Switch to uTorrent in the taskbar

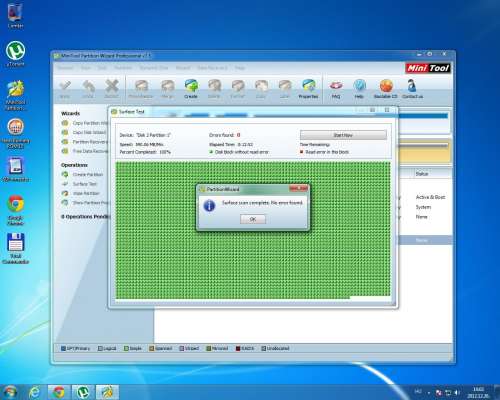(x=83, y=392)
